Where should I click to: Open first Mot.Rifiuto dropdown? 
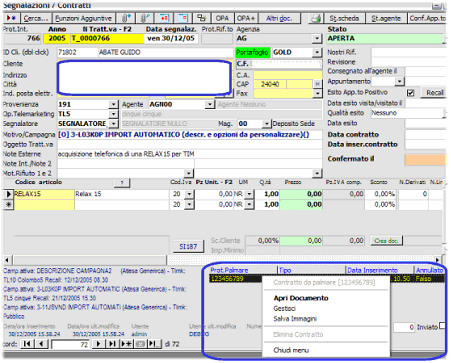point(189,173)
